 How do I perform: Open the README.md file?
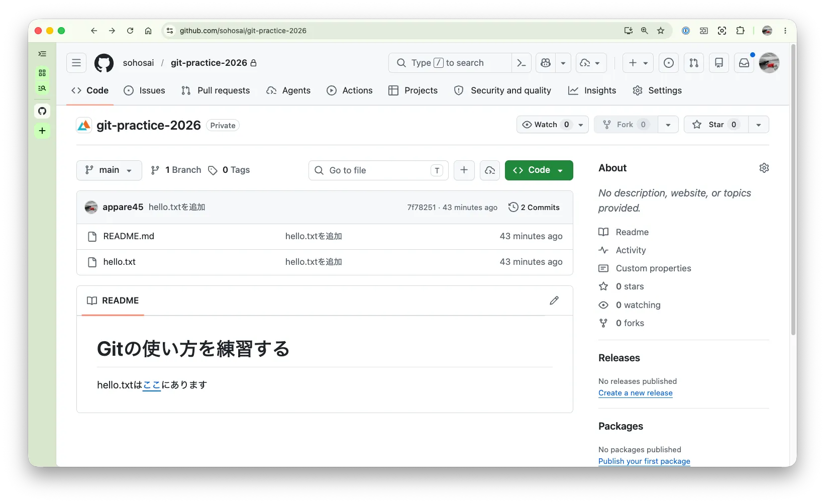[x=129, y=236]
